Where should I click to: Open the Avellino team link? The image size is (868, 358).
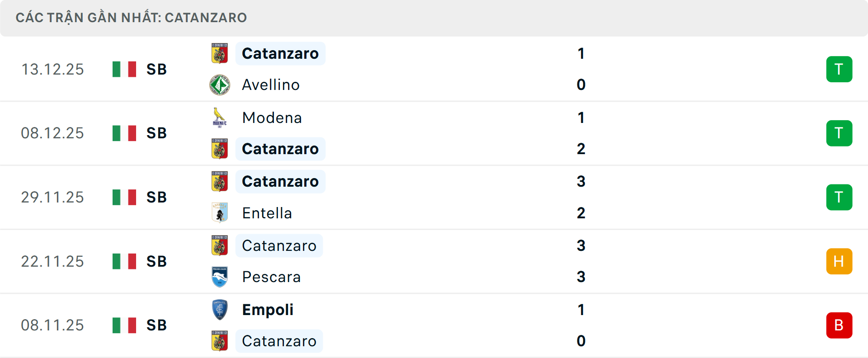coord(271,85)
